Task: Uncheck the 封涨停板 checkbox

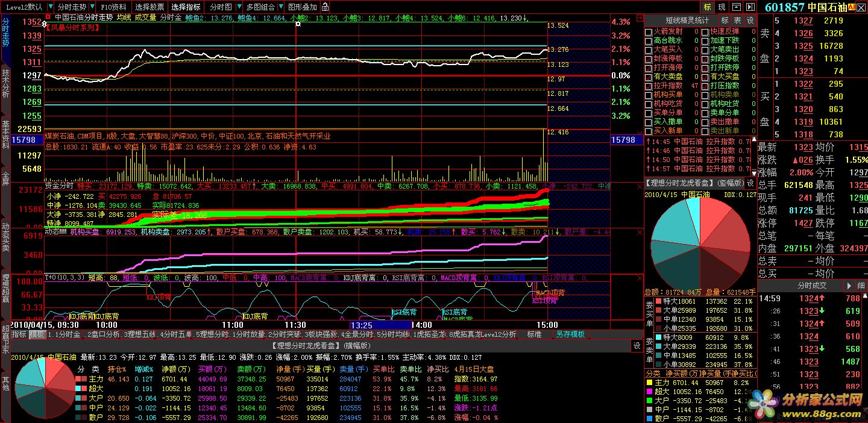Action: 648,58
